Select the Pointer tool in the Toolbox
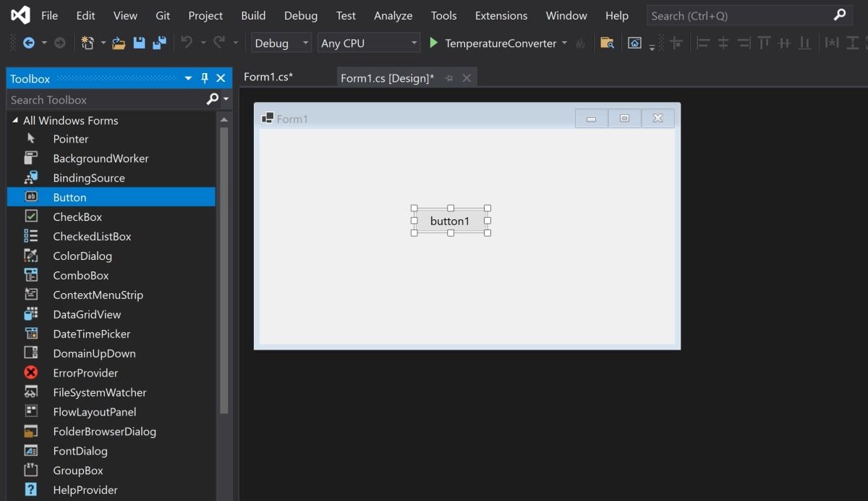The height and width of the screenshot is (501, 868). 72,138
